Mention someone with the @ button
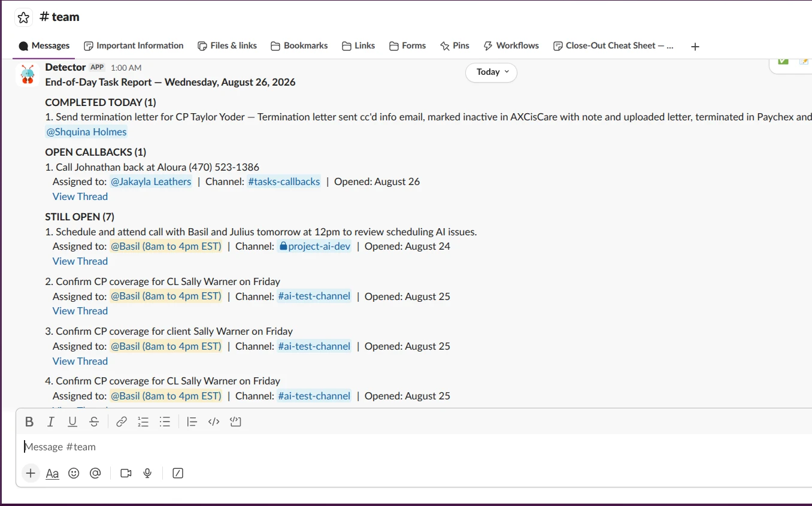 tap(95, 473)
